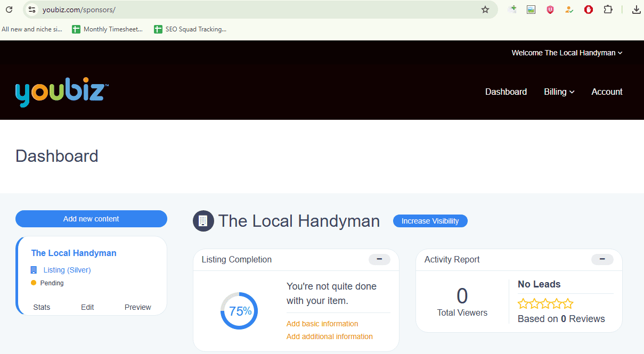Open the Add basic information link
Image resolution: width=644 pixels, height=354 pixels.
tap(322, 324)
